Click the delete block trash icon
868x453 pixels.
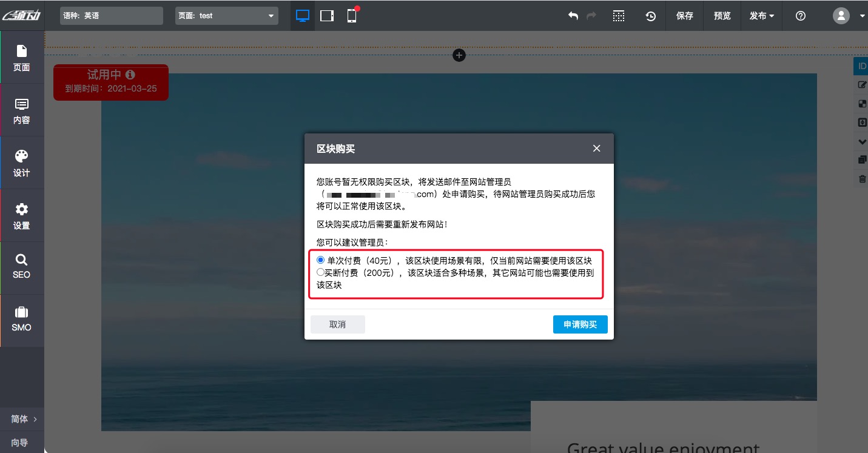pos(862,178)
